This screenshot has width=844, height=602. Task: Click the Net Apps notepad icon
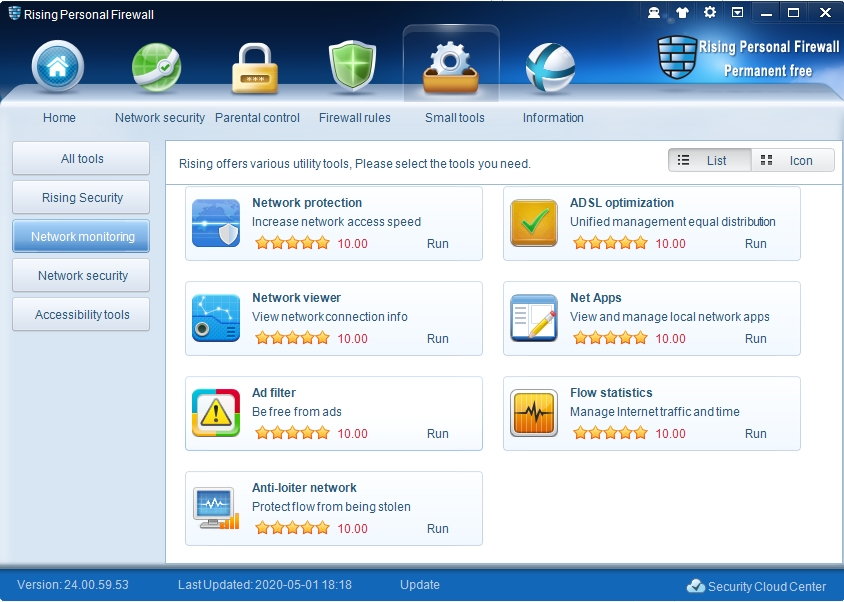click(534, 318)
